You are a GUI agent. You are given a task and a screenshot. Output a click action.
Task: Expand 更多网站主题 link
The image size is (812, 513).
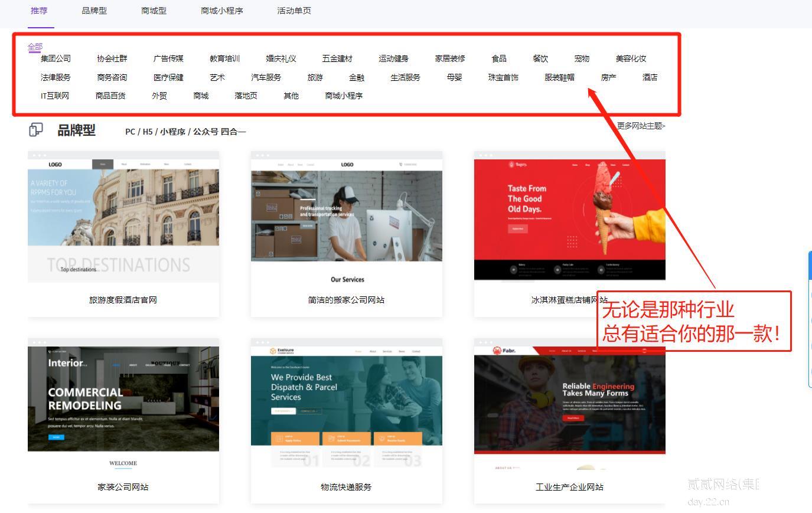tap(641, 126)
